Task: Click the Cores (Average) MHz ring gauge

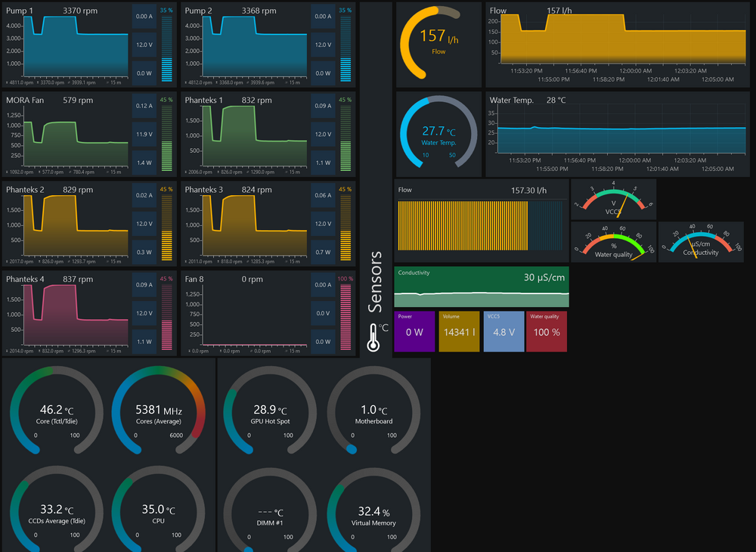Action: click(x=159, y=414)
